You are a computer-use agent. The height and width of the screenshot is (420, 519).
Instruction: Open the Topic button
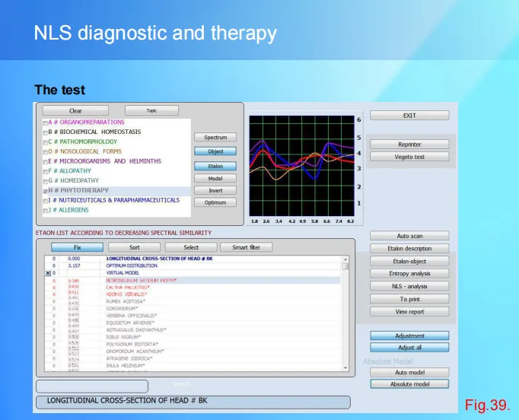[x=151, y=110]
